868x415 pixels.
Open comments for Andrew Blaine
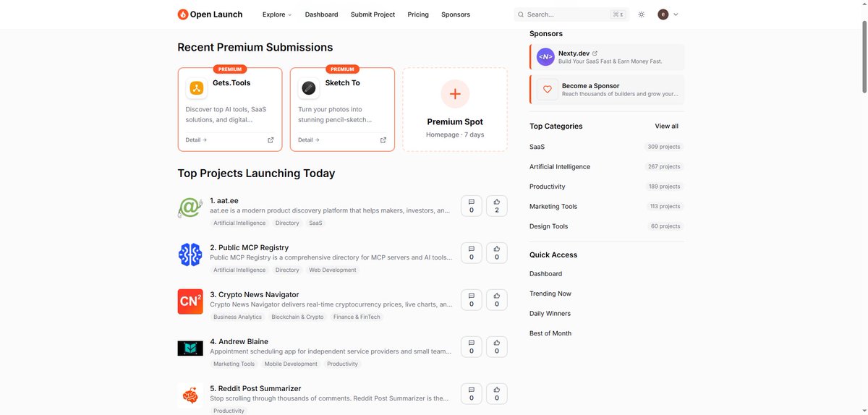[472, 347]
